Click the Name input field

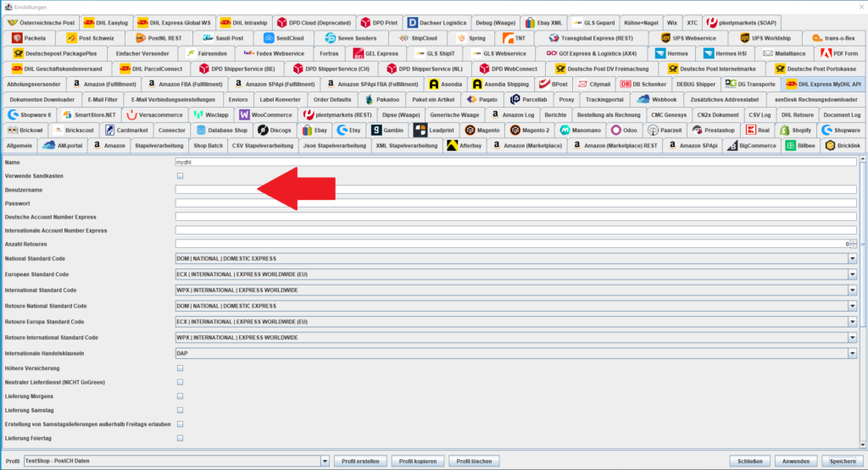(x=516, y=163)
